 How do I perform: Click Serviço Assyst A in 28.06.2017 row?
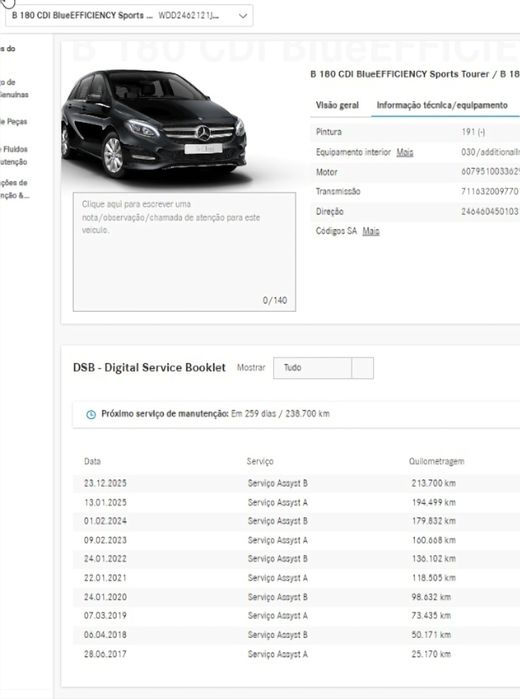tap(277, 654)
